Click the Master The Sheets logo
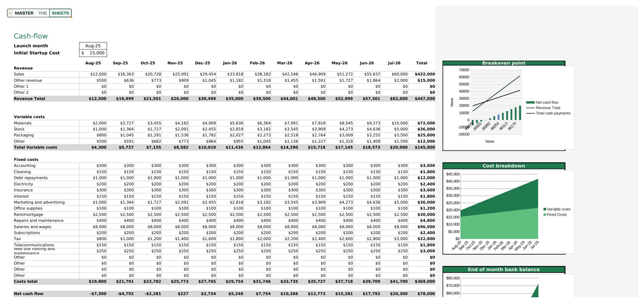Viewport: 644px width, 303px height. tap(39, 13)
